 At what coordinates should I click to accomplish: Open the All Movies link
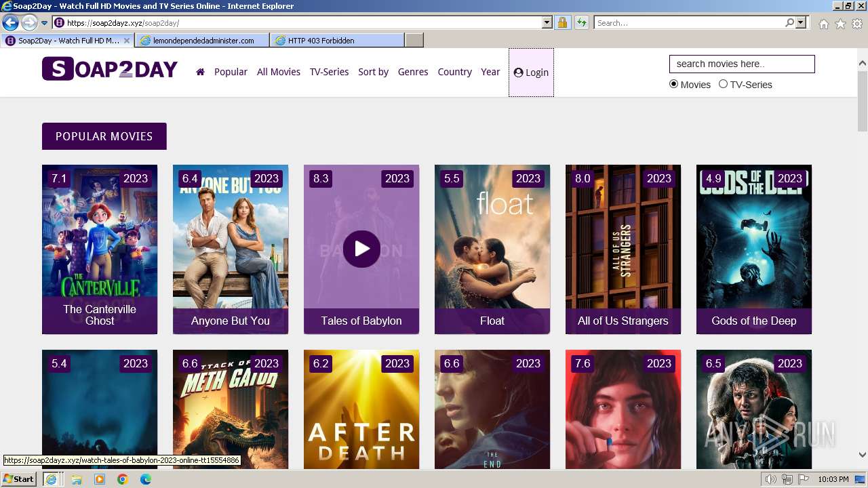(x=279, y=72)
